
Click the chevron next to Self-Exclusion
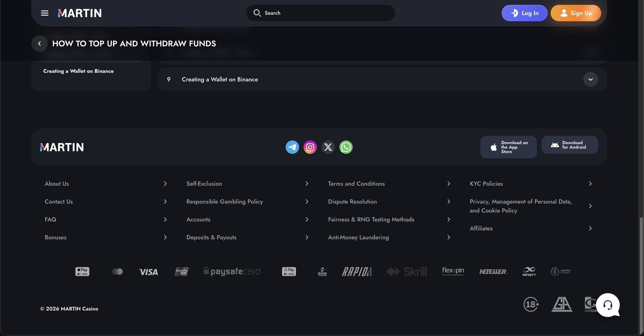(307, 184)
